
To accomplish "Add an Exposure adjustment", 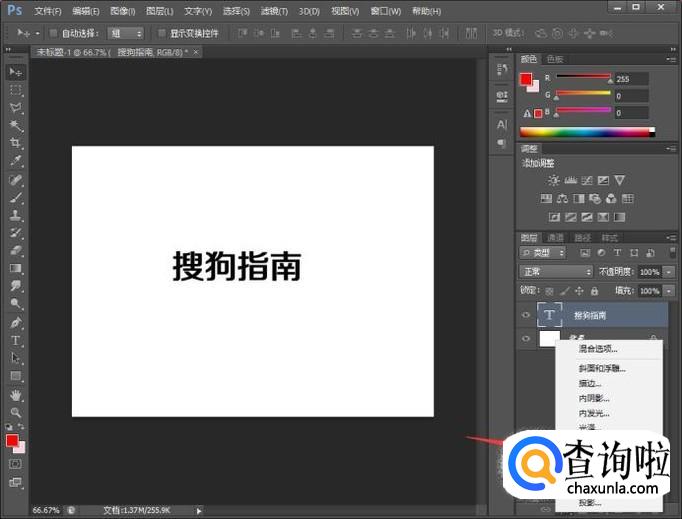I will [603, 180].
